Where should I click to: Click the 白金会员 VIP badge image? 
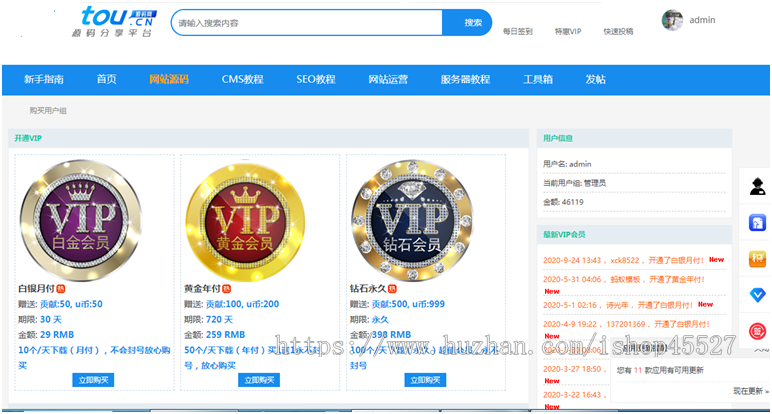coord(81,221)
